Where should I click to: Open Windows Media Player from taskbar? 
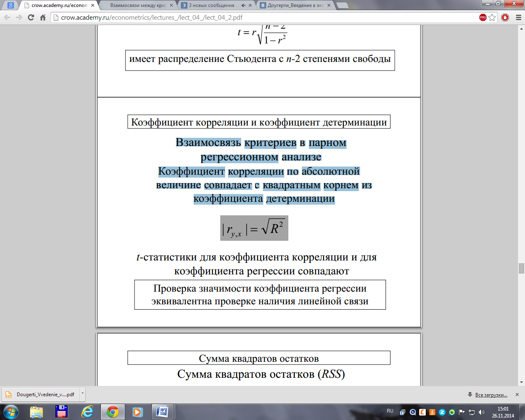(x=137, y=412)
